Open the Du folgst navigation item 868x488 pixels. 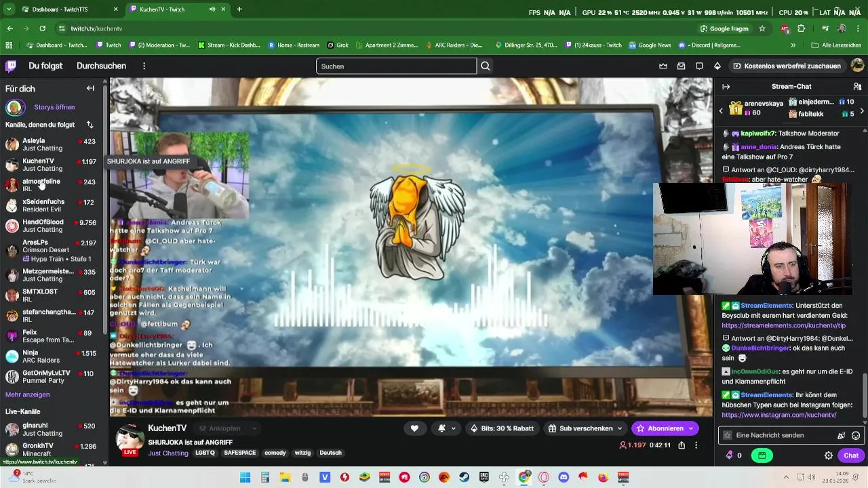(45, 66)
